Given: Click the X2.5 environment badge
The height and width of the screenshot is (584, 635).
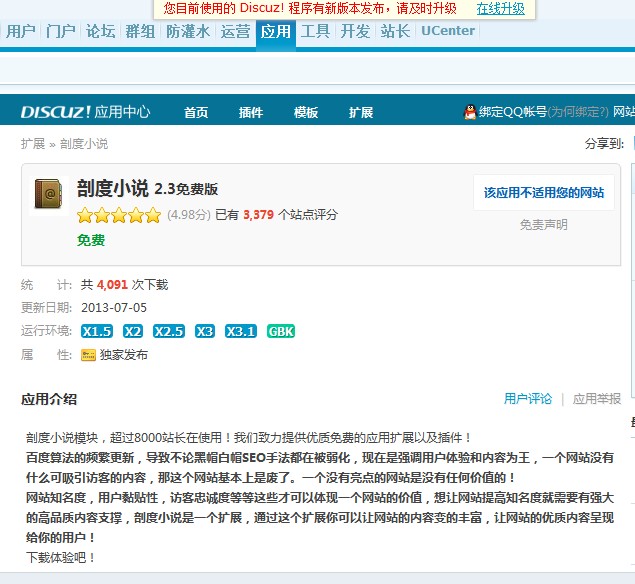Looking at the screenshot, I should point(169,331).
